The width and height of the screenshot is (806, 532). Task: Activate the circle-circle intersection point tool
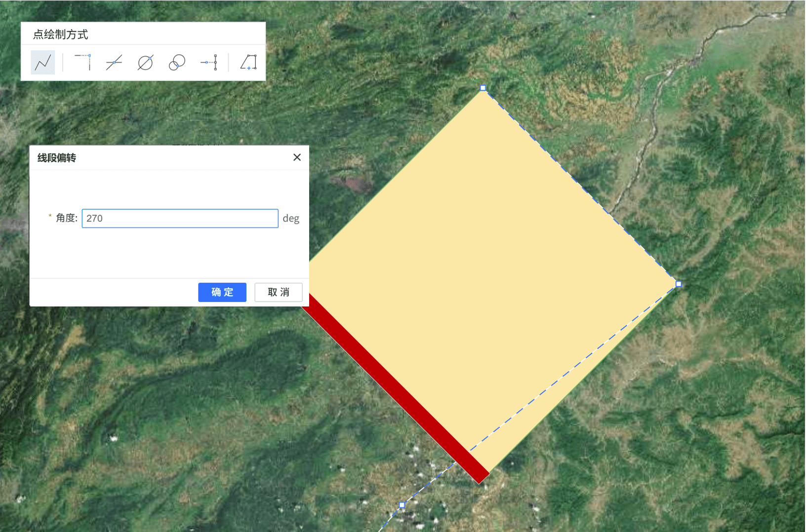click(177, 63)
